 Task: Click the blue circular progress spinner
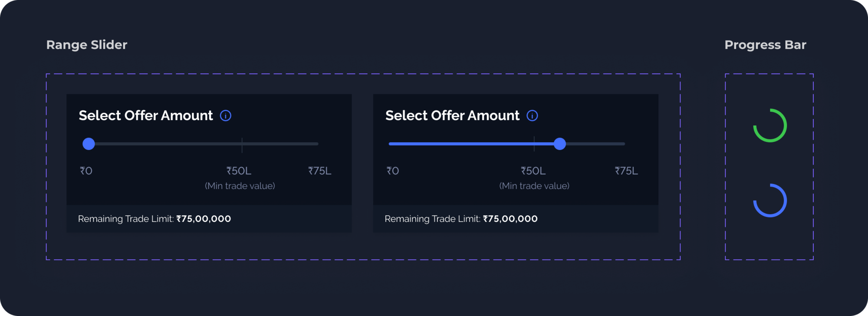(x=770, y=201)
